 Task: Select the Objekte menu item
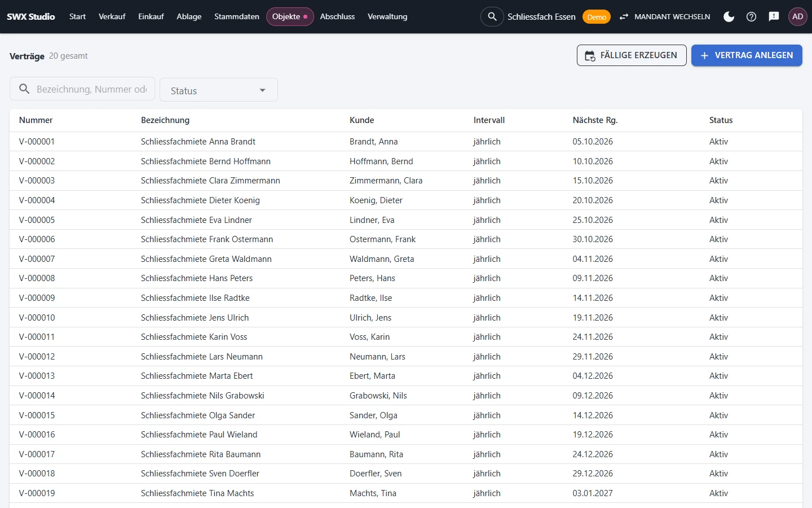(290, 16)
